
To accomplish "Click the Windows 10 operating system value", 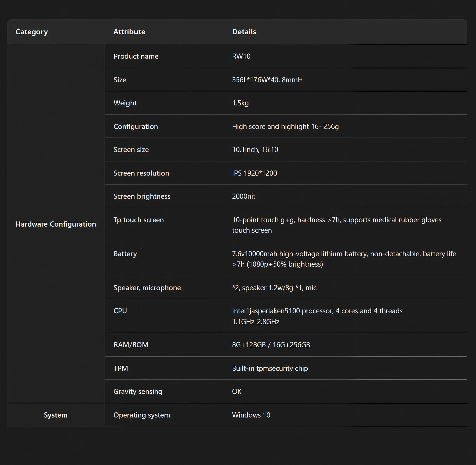I will 251,415.
